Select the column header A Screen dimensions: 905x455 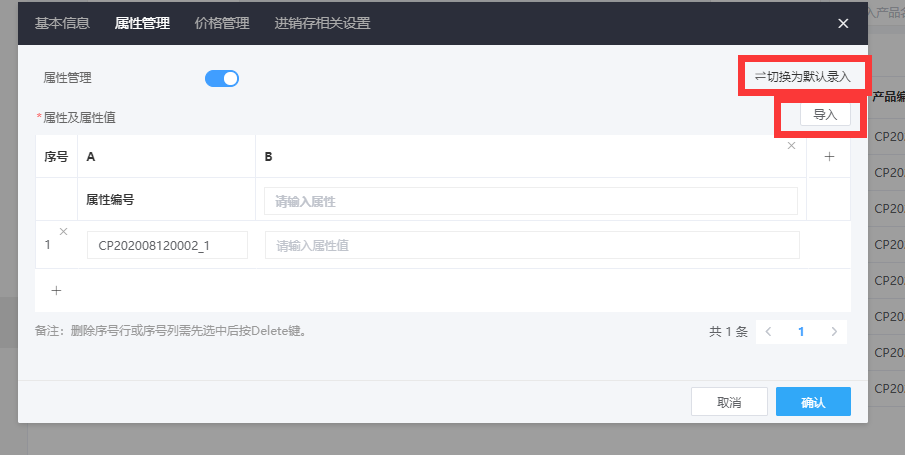pyautogui.click(x=91, y=156)
